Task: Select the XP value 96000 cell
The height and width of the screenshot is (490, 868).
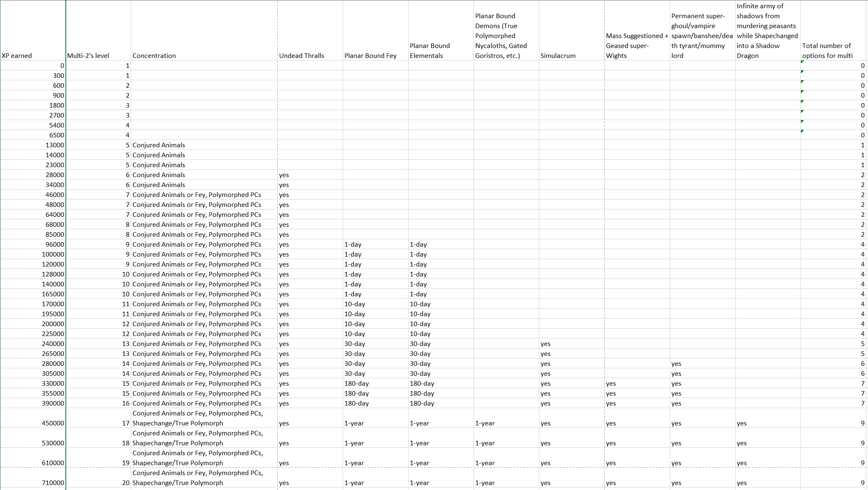Action: pos(33,244)
